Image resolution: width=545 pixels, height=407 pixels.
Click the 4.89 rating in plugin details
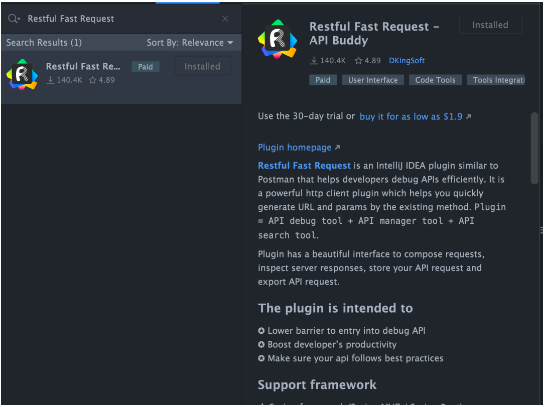pyautogui.click(x=368, y=60)
